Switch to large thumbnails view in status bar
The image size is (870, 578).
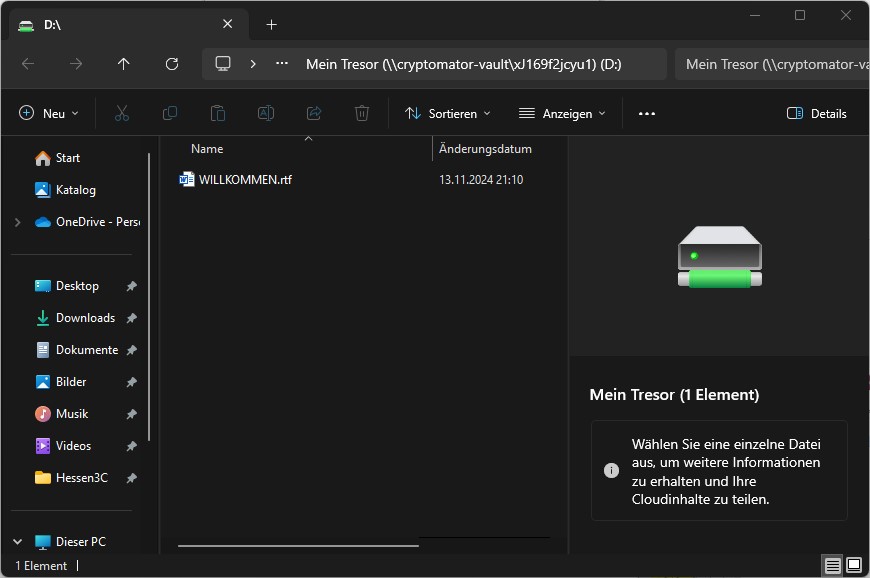point(854,566)
